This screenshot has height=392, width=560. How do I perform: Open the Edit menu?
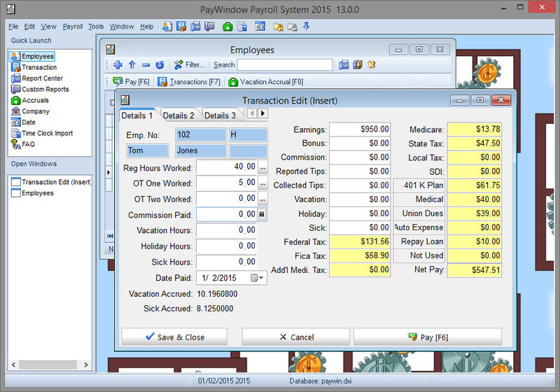(x=29, y=27)
